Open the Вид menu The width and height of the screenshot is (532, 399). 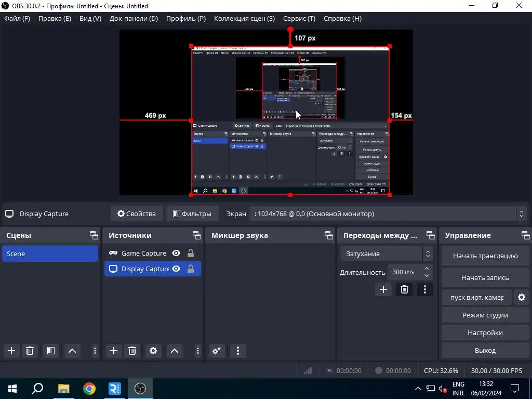point(90,19)
